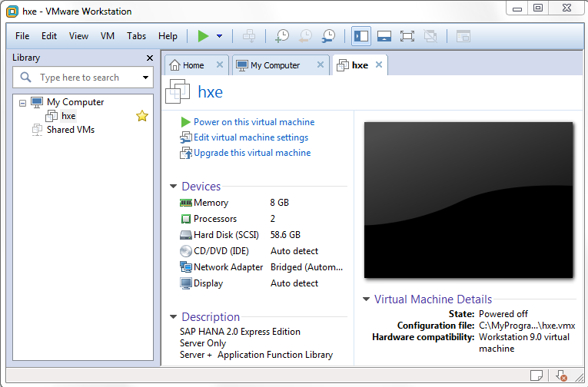
Task: Close the Library panel
Action: coord(150,58)
